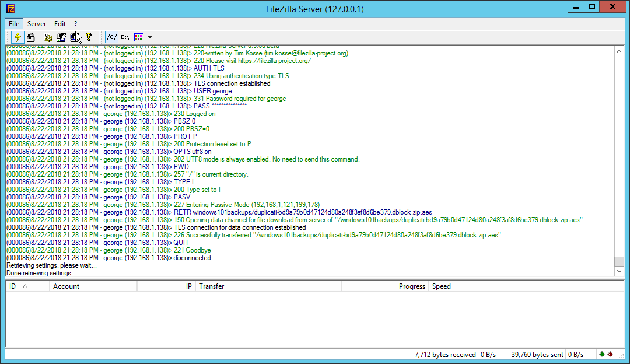This screenshot has width=630, height=364.
Task: Click the colored grid user sorting icon
Action: point(139,37)
